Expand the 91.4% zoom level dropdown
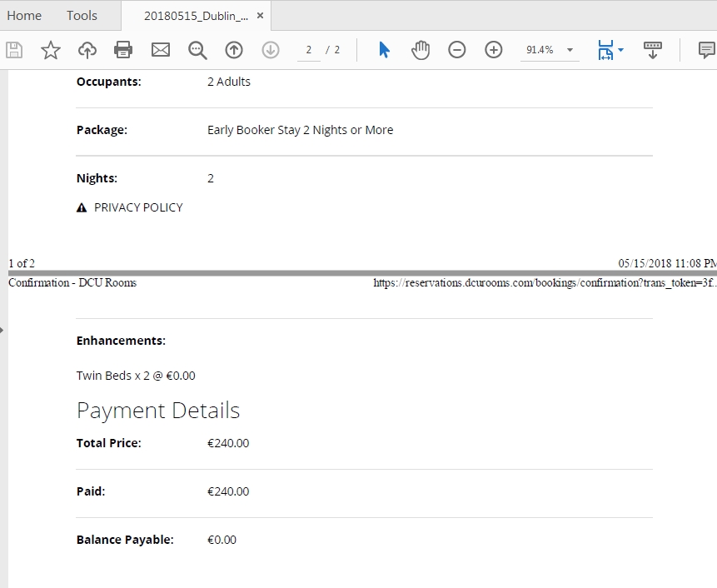This screenshot has width=717, height=588. coord(570,50)
